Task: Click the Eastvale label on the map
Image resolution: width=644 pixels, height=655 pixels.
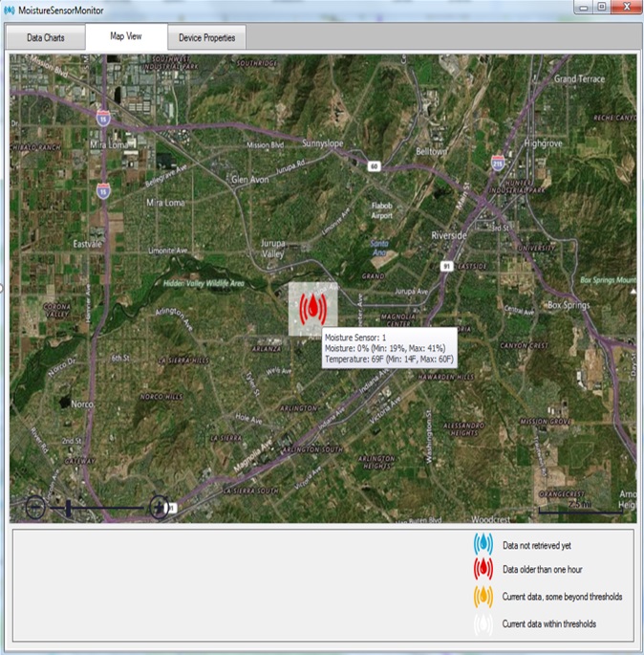Action: pyautogui.click(x=87, y=244)
